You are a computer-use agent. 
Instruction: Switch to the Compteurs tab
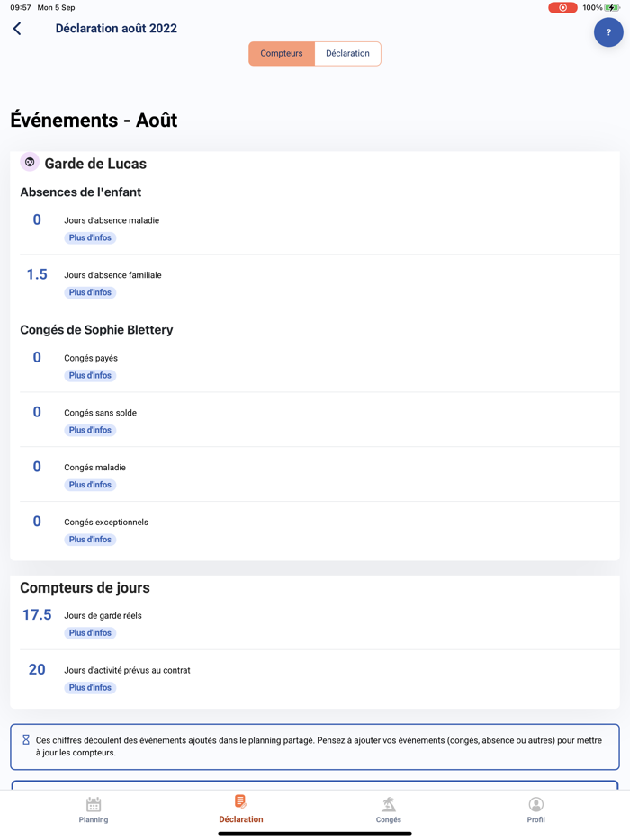(x=282, y=53)
